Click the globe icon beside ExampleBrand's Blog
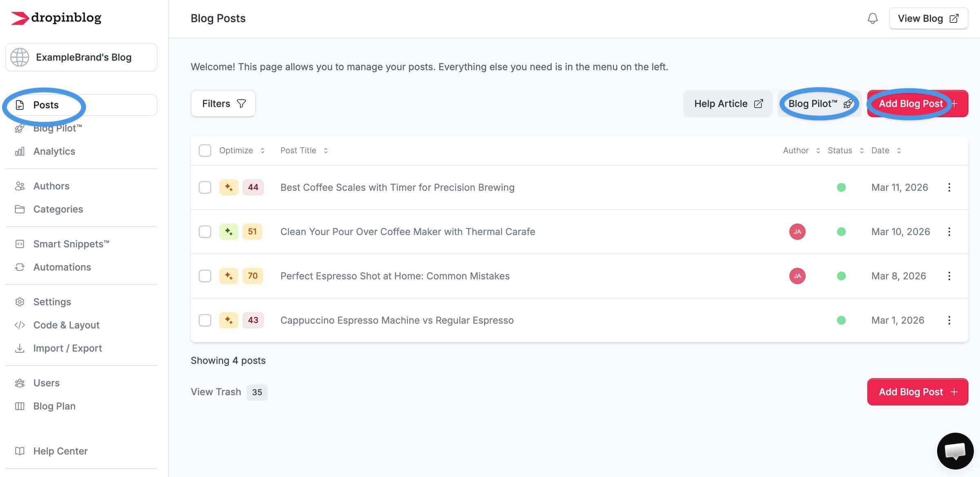980x477 pixels. [x=20, y=57]
